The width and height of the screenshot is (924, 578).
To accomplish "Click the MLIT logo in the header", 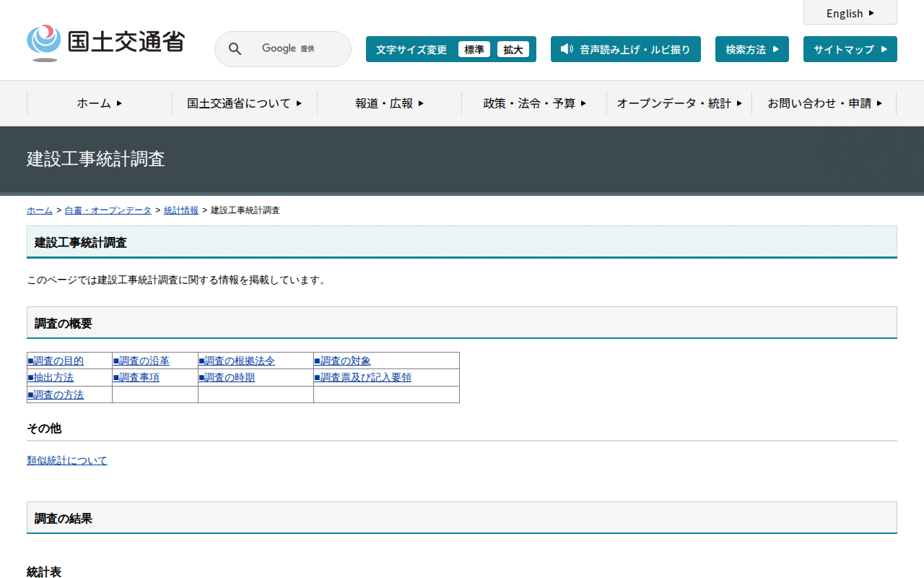I will [105, 42].
